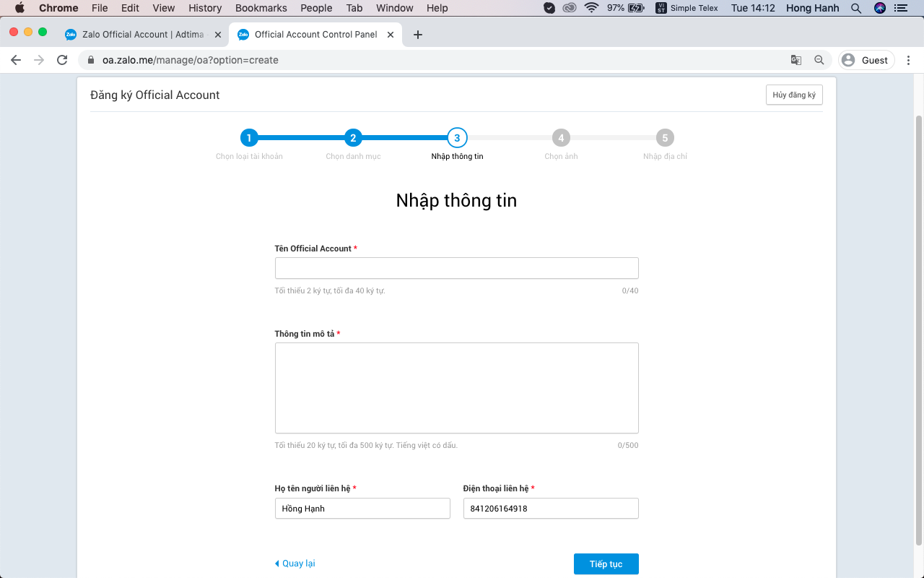Open the Bookmarks menu

tap(261, 8)
